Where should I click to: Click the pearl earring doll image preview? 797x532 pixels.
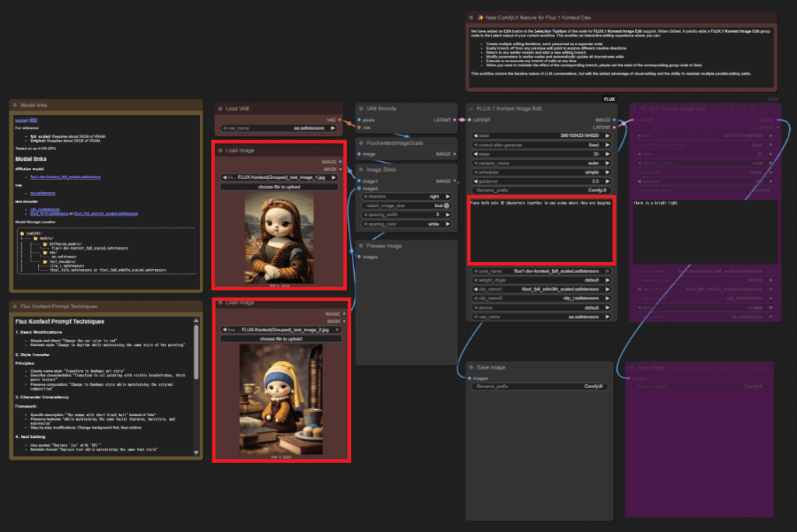pyautogui.click(x=281, y=399)
